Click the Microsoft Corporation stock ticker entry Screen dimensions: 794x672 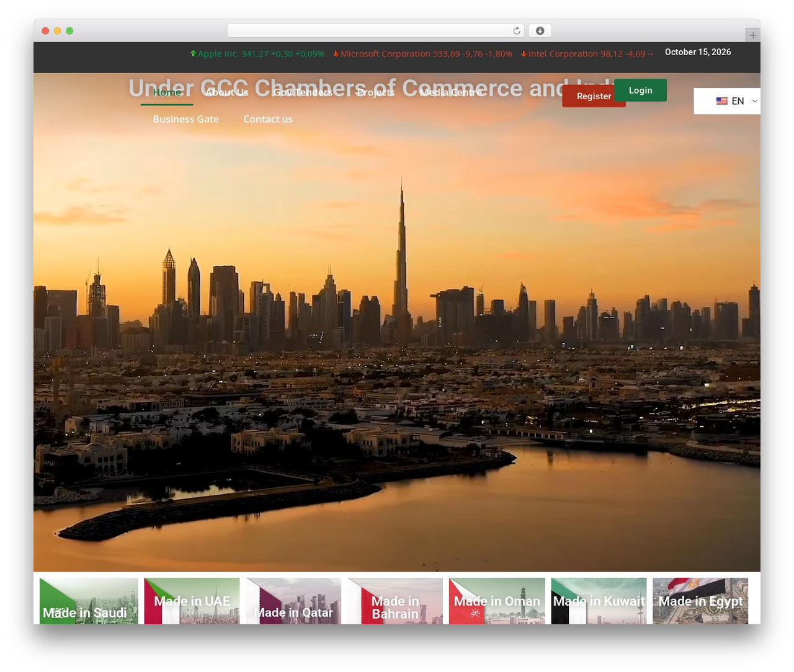coord(422,54)
